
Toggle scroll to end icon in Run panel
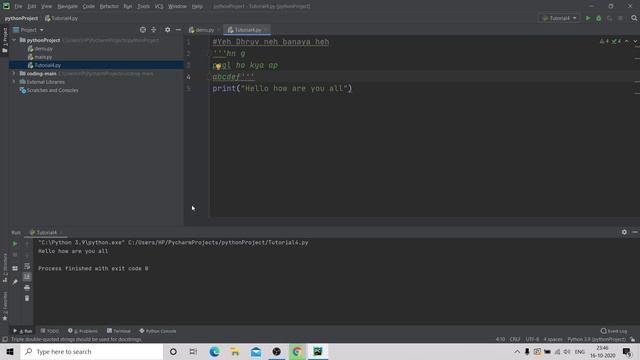coord(27,277)
